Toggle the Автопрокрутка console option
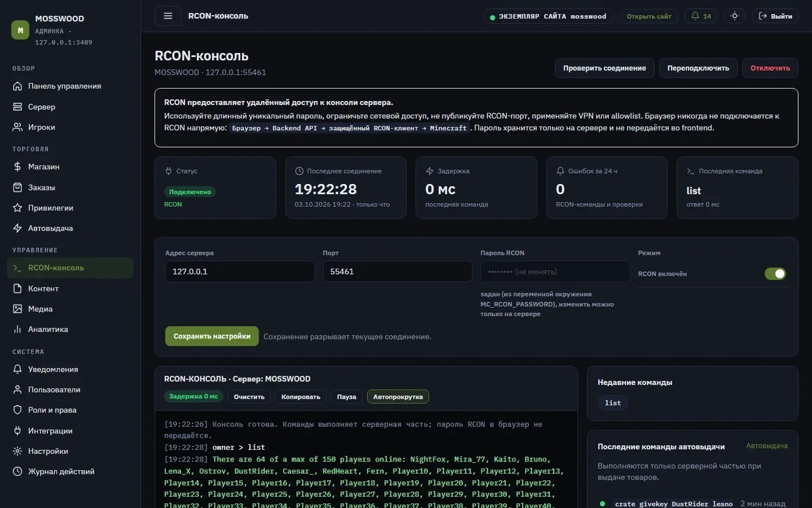 coord(398,397)
